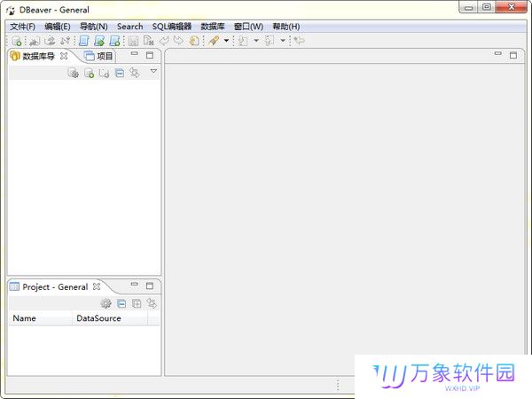
Task: Open the 帮助(H) menu
Action: 286,27
